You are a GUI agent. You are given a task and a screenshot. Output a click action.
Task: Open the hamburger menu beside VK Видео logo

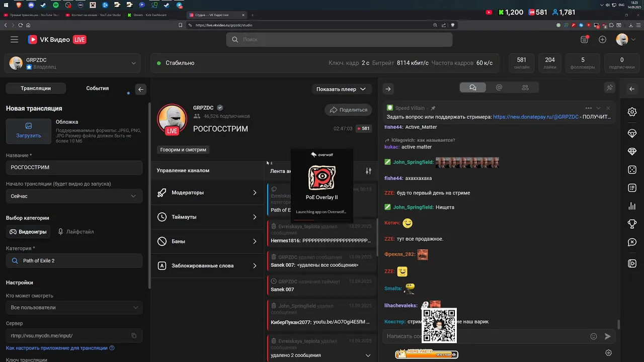pyautogui.click(x=14, y=39)
